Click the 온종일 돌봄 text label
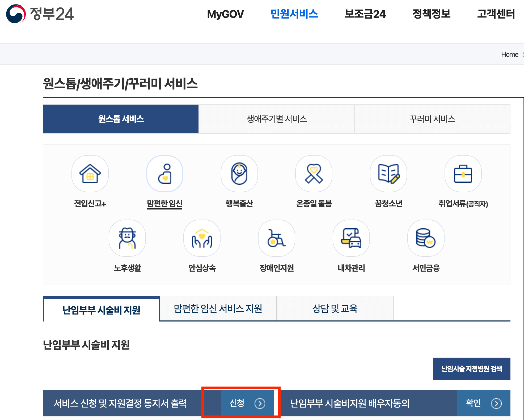 (x=314, y=204)
